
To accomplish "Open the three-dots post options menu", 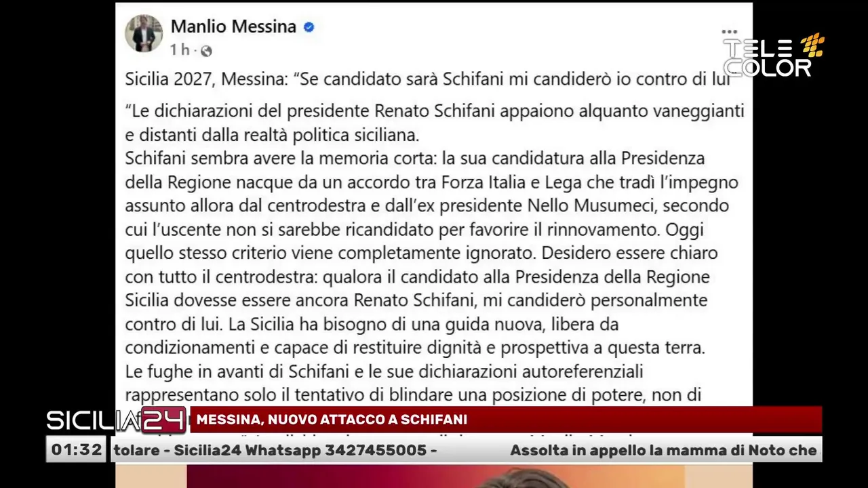I will tap(729, 32).
